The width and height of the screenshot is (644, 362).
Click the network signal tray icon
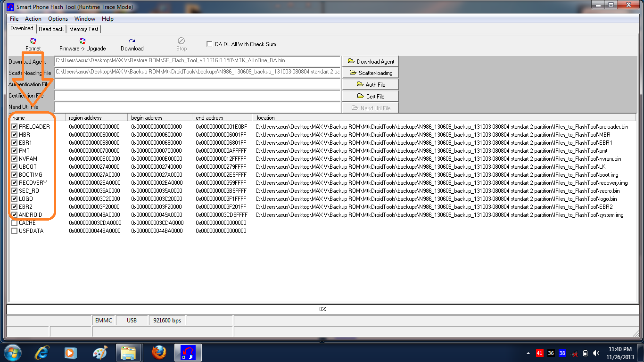574,353
